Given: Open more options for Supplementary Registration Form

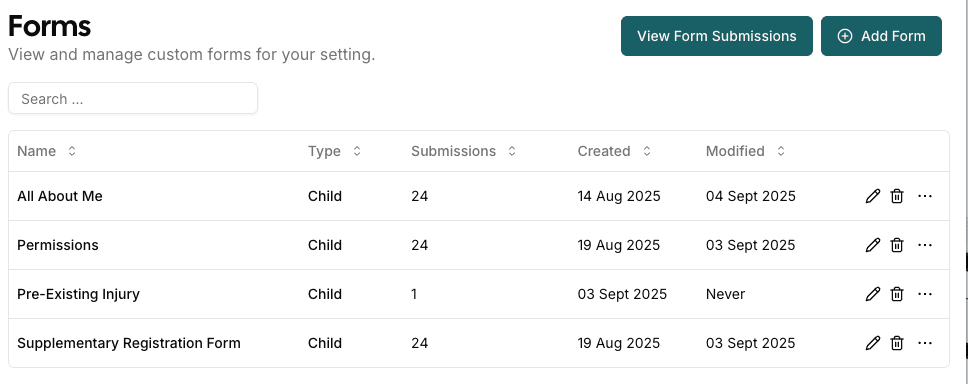Looking at the screenshot, I should point(925,343).
